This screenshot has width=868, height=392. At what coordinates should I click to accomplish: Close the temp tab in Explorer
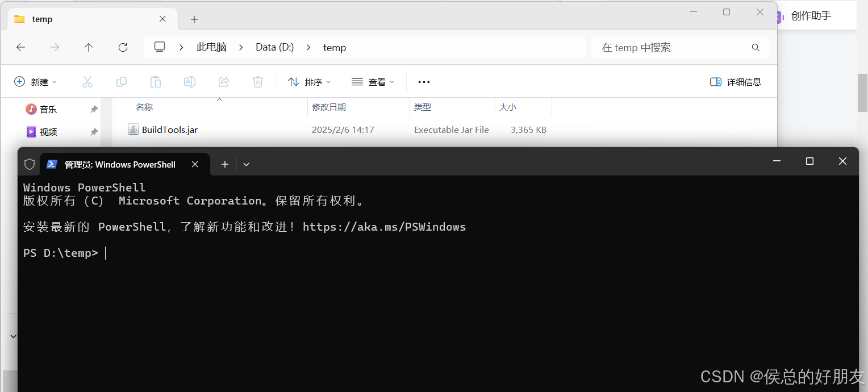(x=162, y=19)
